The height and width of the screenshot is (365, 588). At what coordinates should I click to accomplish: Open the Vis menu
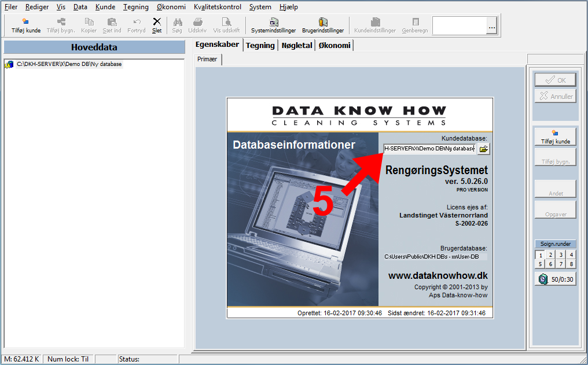[61, 7]
